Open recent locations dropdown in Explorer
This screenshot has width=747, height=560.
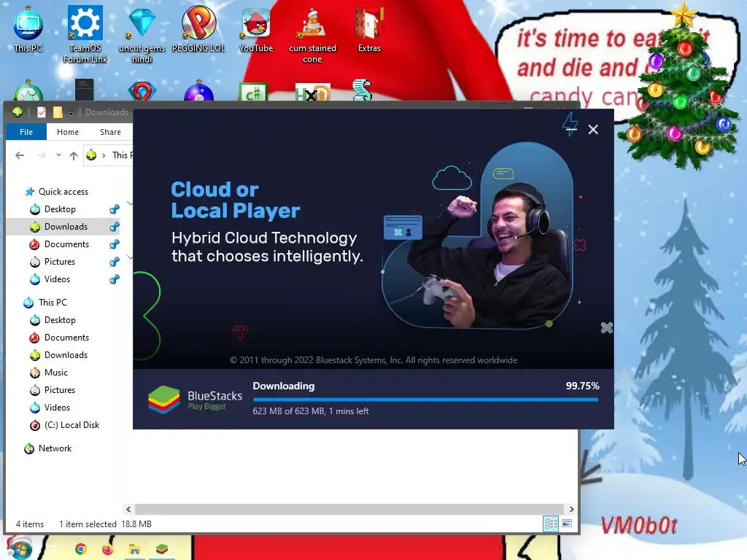58,155
